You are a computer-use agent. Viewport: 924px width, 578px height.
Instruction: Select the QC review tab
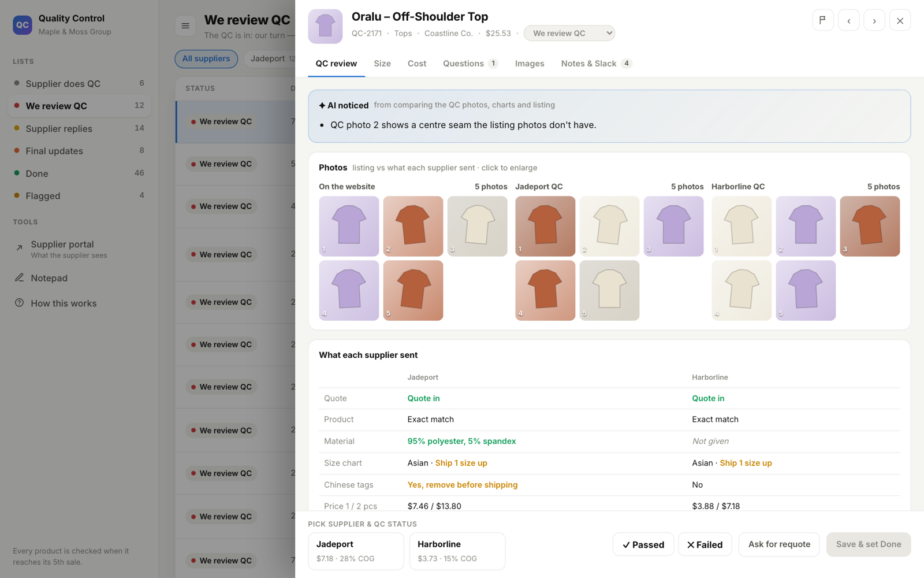[336, 64]
